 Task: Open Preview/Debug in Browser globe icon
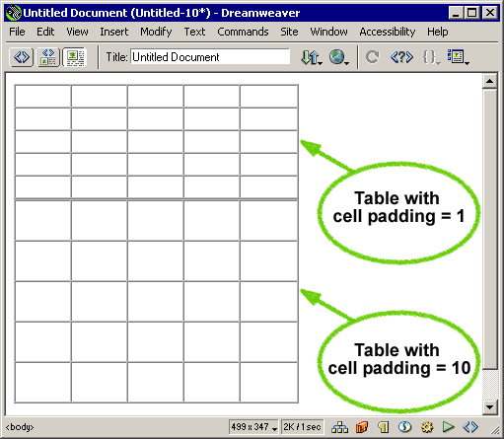[339, 57]
